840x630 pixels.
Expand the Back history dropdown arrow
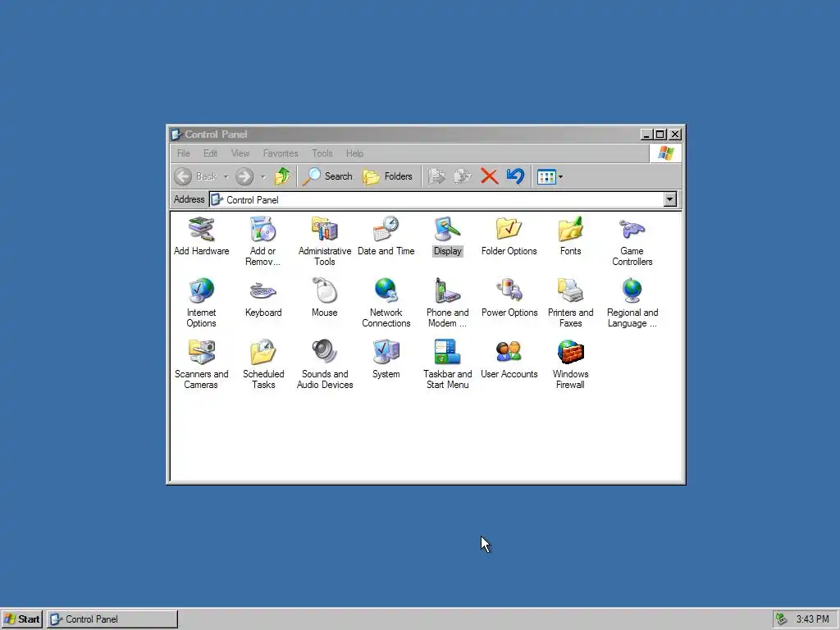pos(226,177)
